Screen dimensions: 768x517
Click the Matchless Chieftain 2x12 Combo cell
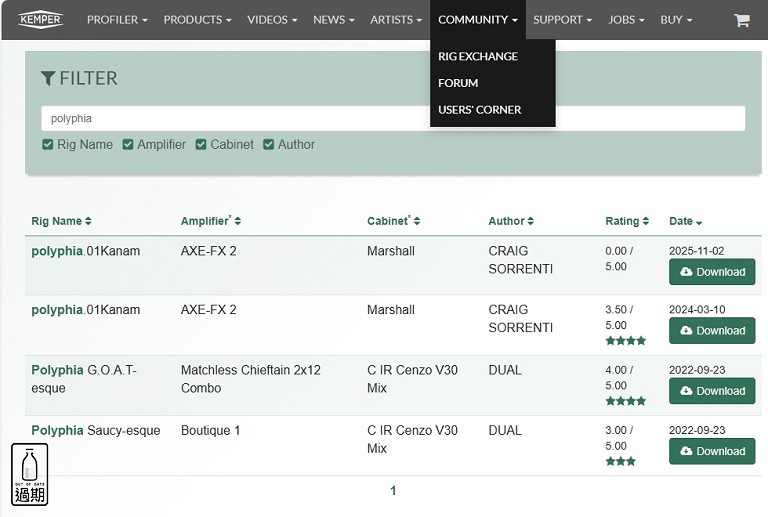[251, 379]
